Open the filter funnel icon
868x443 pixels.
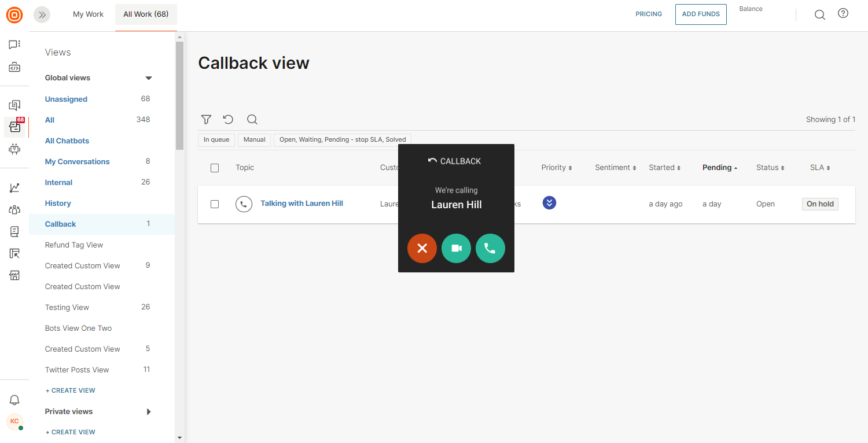tap(206, 120)
